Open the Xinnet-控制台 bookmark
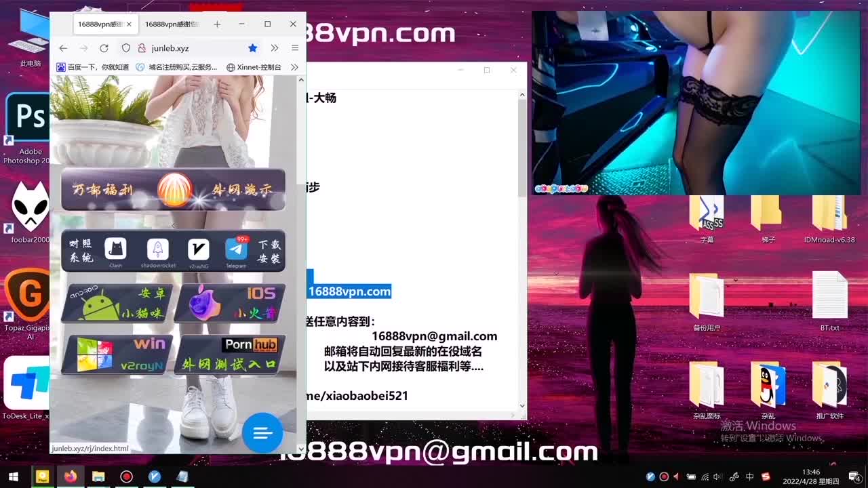The height and width of the screenshot is (488, 868). click(254, 67)
